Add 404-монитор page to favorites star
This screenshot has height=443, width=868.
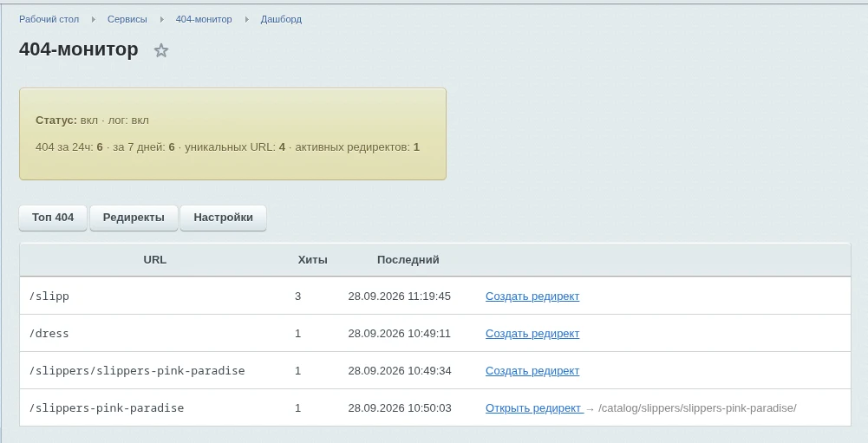pos(161,50)
